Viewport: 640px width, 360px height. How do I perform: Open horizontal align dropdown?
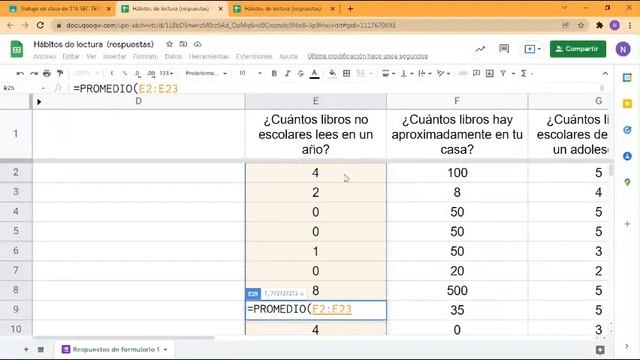[x=388, y=73]
